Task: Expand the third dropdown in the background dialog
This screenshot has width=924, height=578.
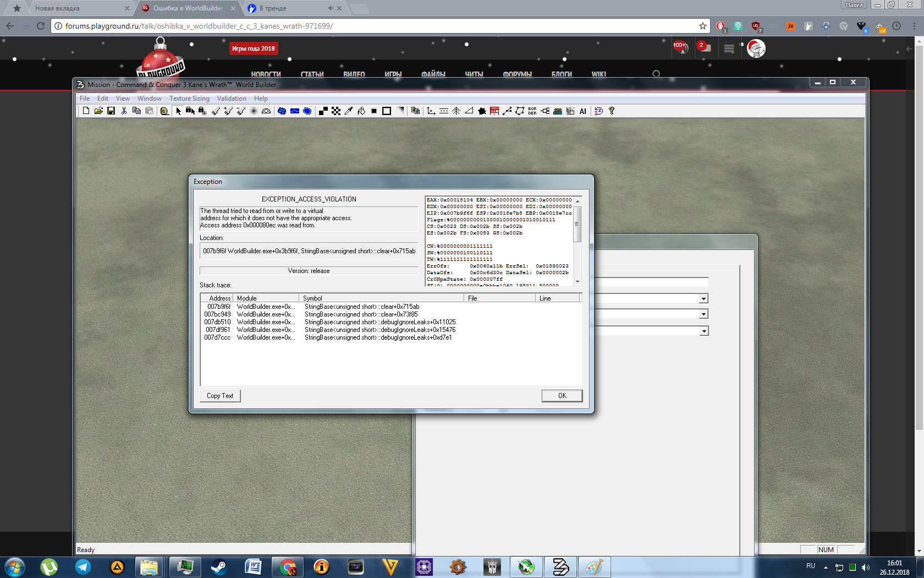Action: (703, 331)
